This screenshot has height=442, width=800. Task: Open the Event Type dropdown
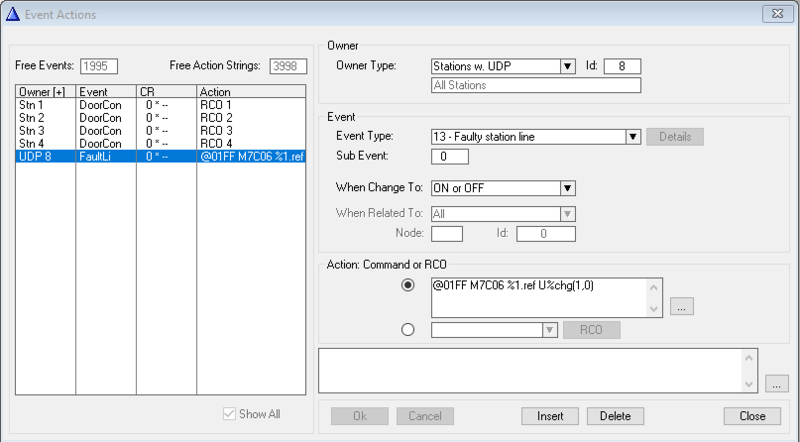[633, 137]
